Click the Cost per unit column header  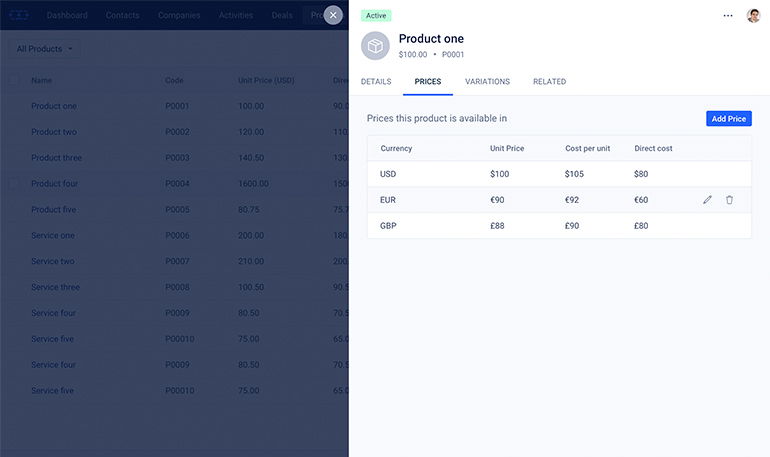pyautogui.click(x=587, y=148)
